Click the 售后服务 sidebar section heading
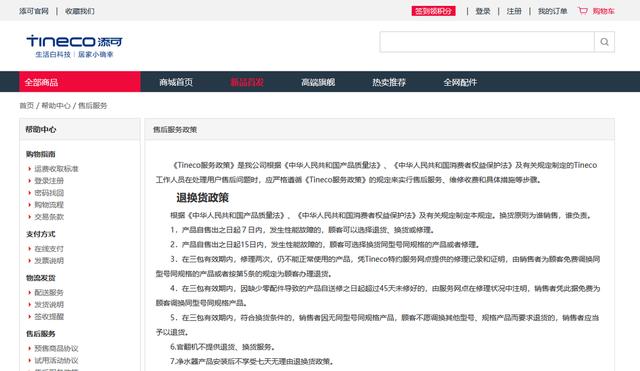This screenshot has height=371, width=640. [x=41, y=333]
